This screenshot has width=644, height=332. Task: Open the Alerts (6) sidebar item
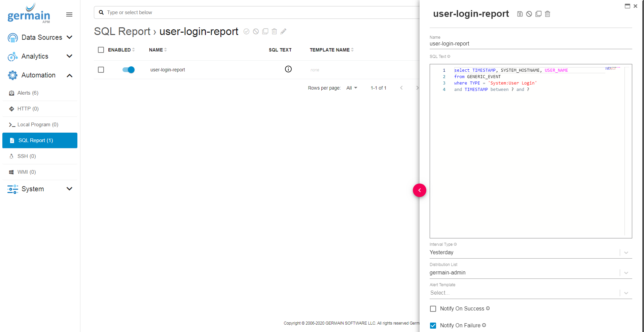pyautogui.click(x=28, y=93)
